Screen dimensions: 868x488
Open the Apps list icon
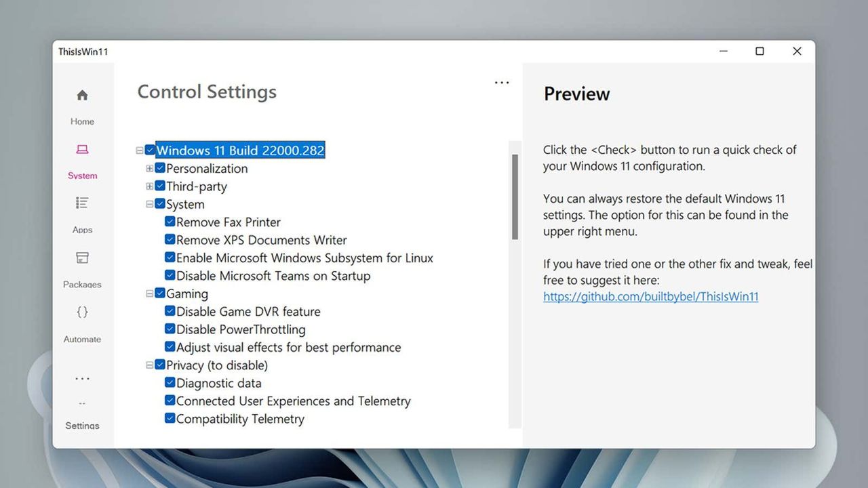tap(82, 203)
